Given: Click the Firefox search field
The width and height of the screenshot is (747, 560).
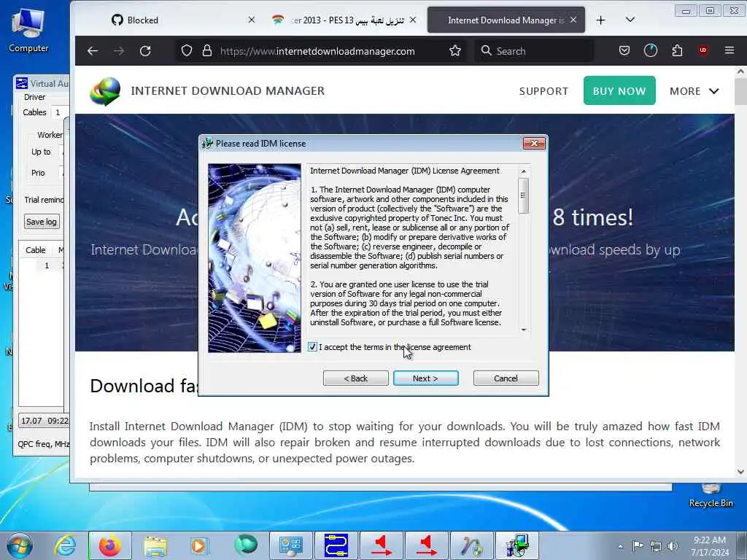Looking at the screenshot, I should [x=533, y=51].
